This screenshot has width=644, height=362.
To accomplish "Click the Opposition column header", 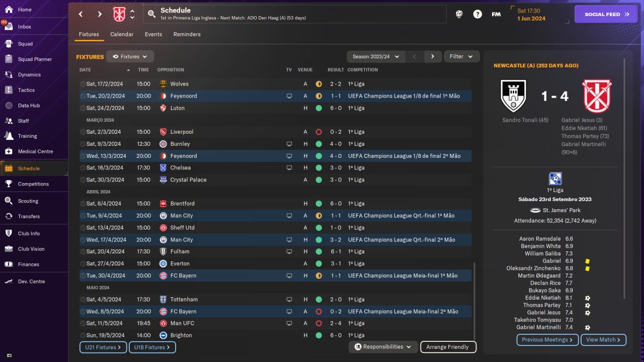I will coord(171,70).
